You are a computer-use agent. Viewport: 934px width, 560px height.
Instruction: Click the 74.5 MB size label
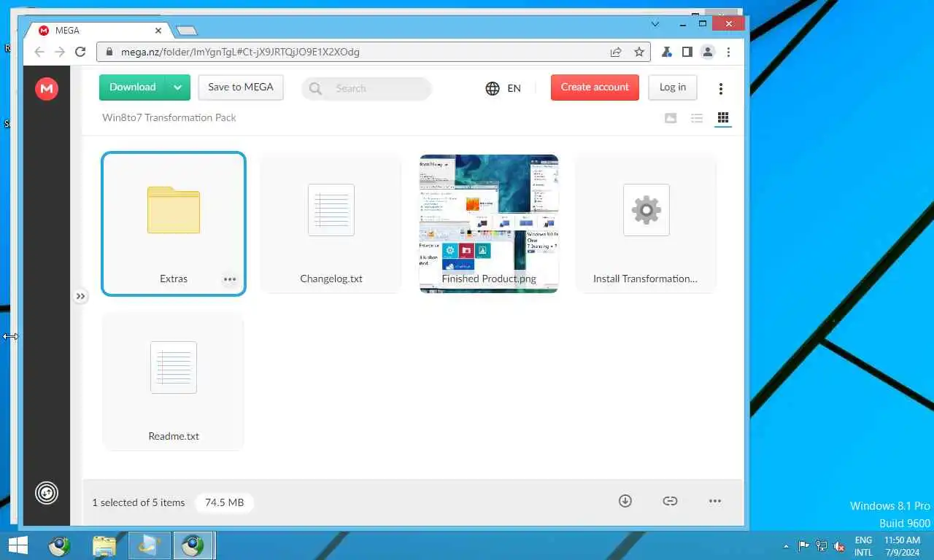click(224, 502)
